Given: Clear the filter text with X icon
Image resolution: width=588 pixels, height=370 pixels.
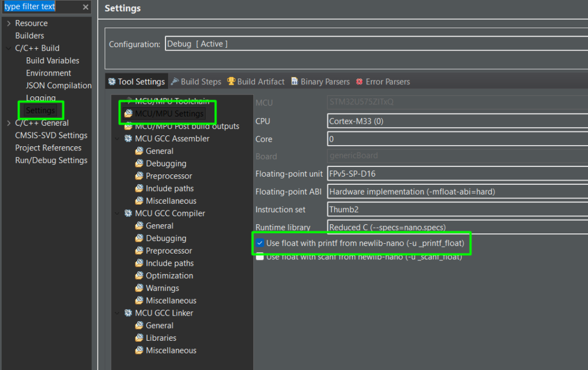Looking at the screenshot, I should tap(85, 7).
